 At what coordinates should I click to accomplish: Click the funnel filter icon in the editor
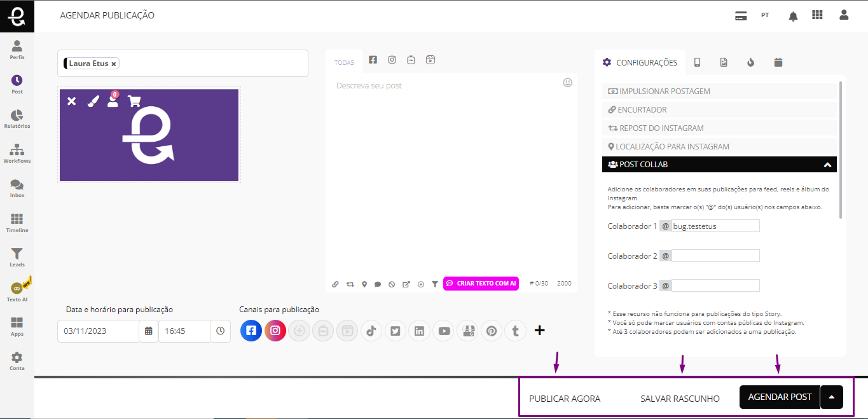435,284
